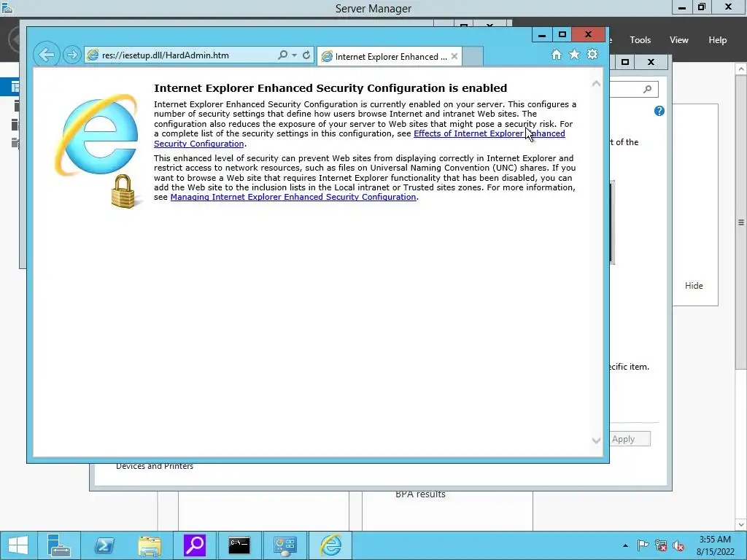Open the purple Search app on taskbar
The width and height of the screenshot is (747, 560).
pyautogui.click(x=194, y=545)
